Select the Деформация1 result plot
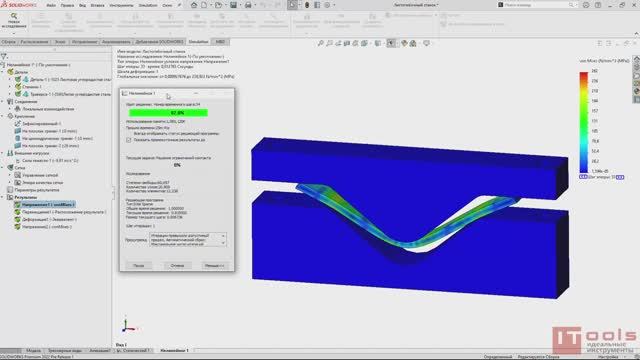 coord(45,219)
